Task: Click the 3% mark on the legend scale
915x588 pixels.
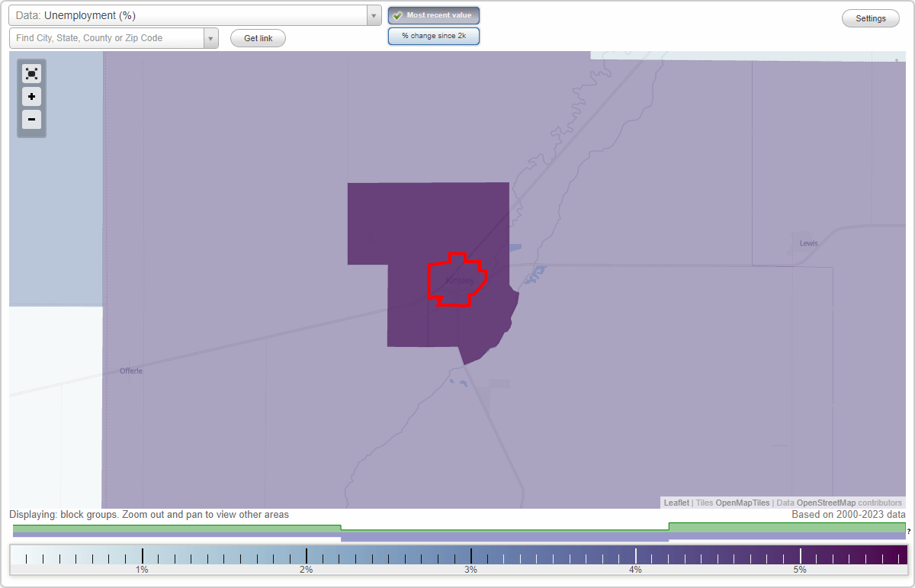Action: (x=470, y=557)
